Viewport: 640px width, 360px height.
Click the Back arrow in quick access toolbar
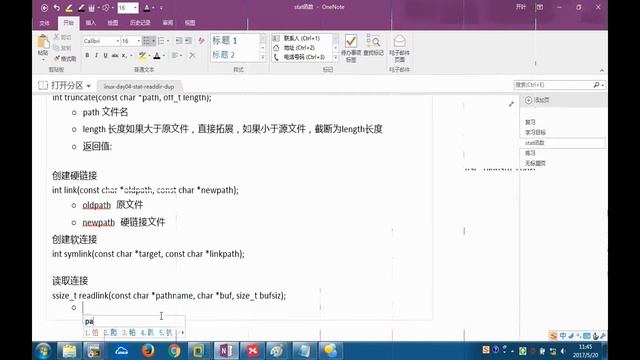pos(44,8)
